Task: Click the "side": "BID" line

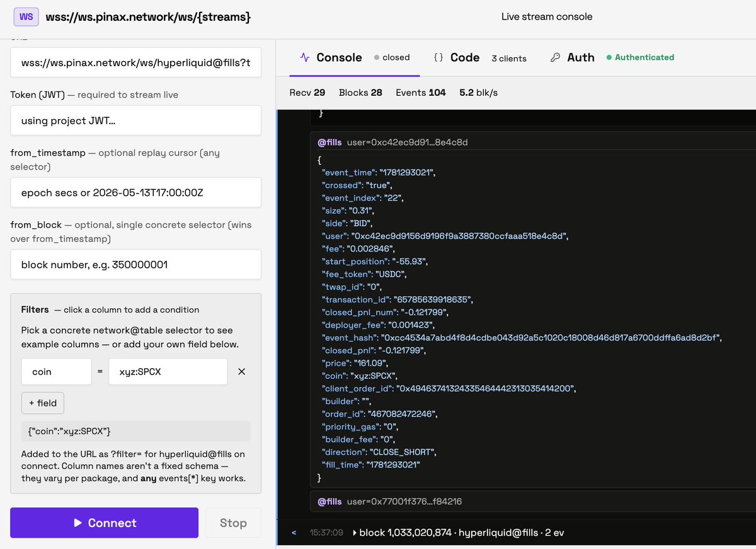Action: point(348,223)
